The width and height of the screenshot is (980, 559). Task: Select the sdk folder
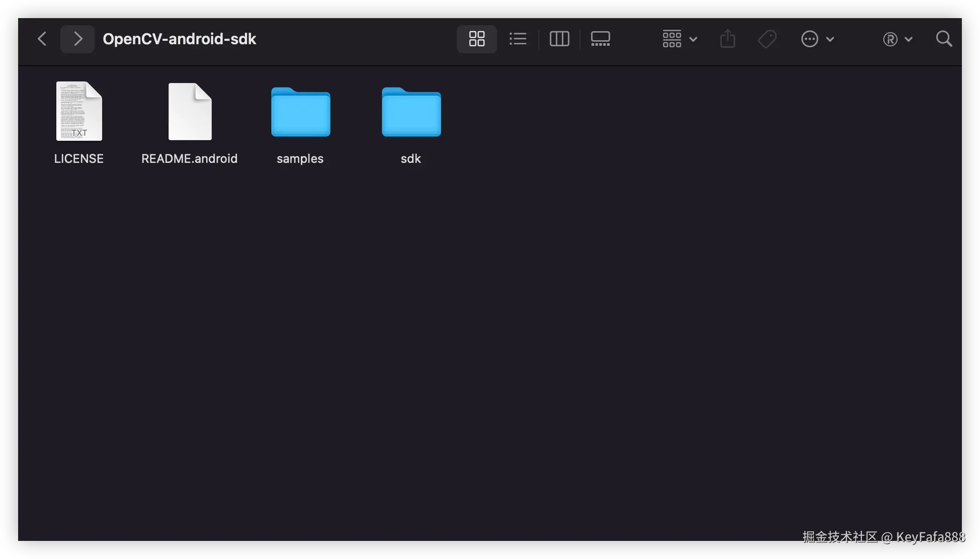(411, 113)
